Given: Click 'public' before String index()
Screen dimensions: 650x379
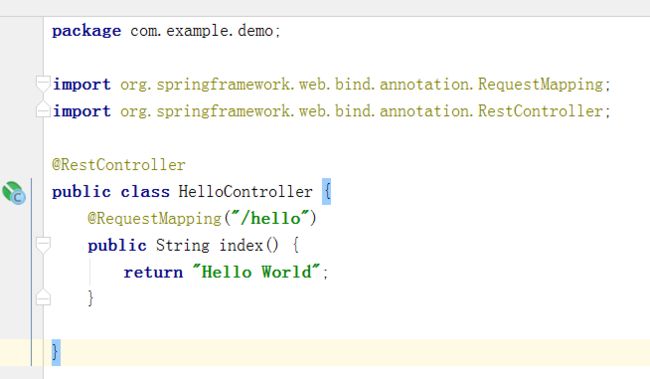Looking at the screenshot, I should 117,246.
